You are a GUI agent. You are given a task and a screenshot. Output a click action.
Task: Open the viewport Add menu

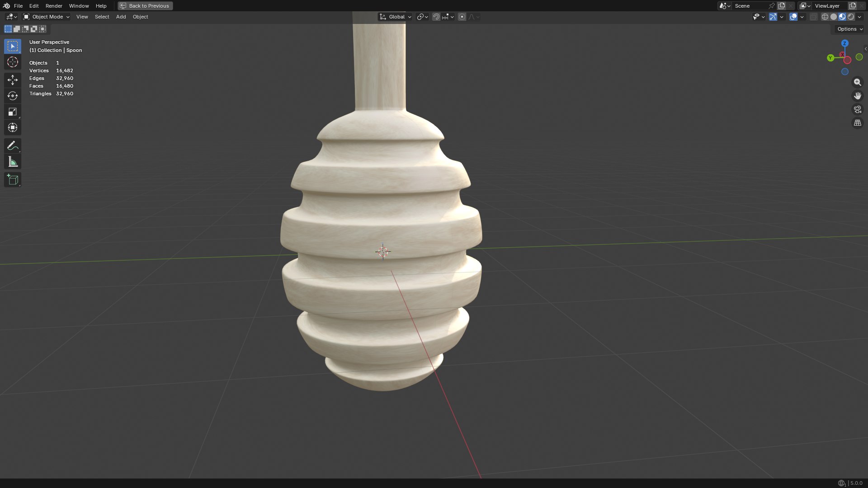coord(121,17)
